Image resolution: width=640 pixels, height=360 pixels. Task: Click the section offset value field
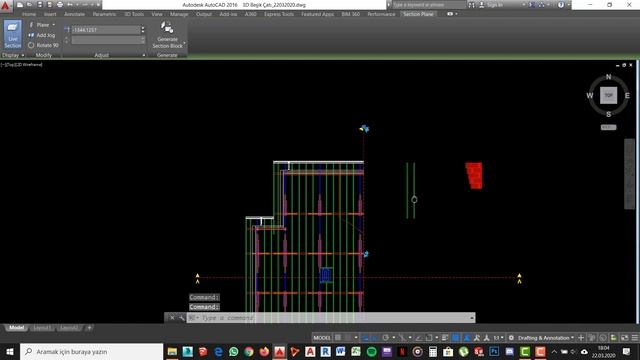coord(106,30)
